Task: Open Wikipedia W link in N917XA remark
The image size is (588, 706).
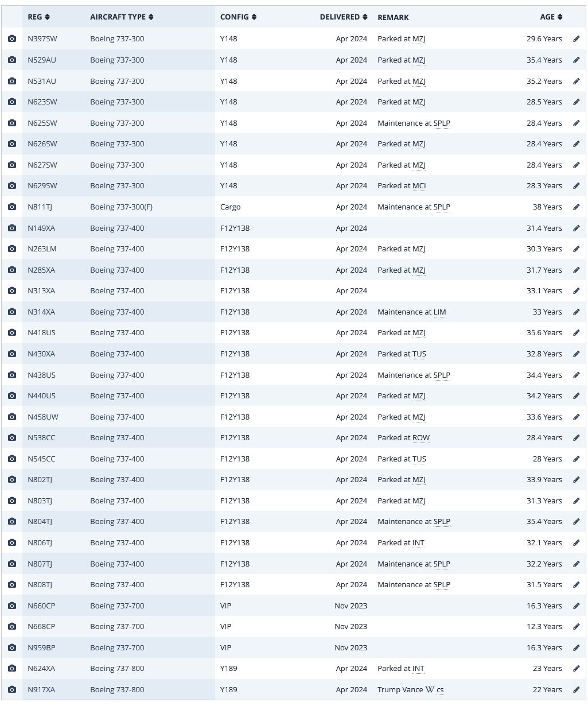Action: [x=430, y=689]
